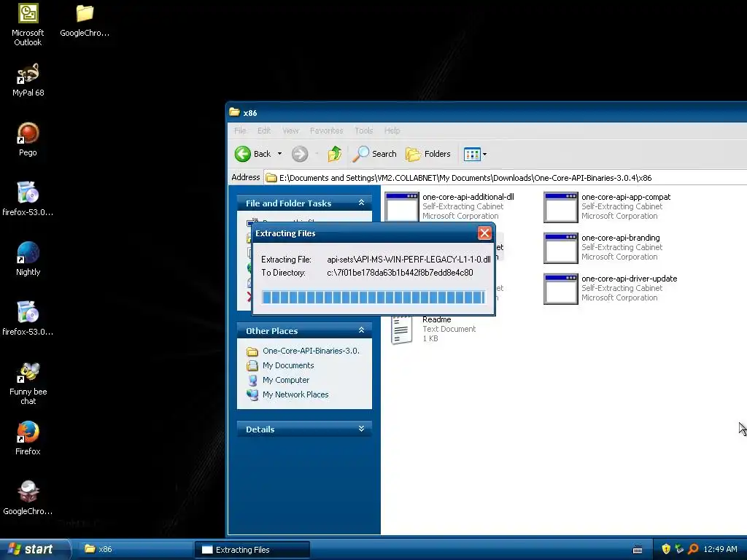The height and width of the screenshot is (560, 747).
Task: Open My Documents link in Other Places
Action: [x=281, y=366]
